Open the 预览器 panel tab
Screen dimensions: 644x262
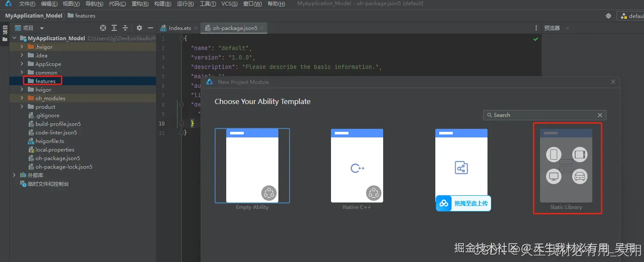pos(552,28)
